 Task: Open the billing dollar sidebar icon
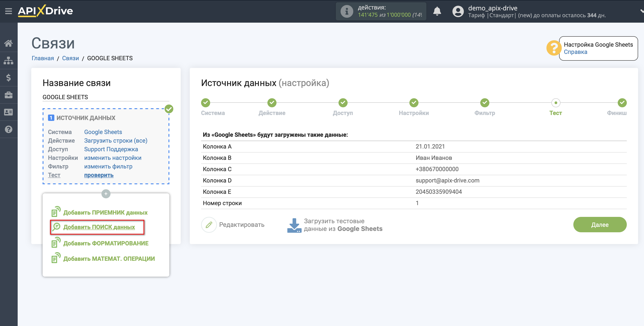point(9,78)
